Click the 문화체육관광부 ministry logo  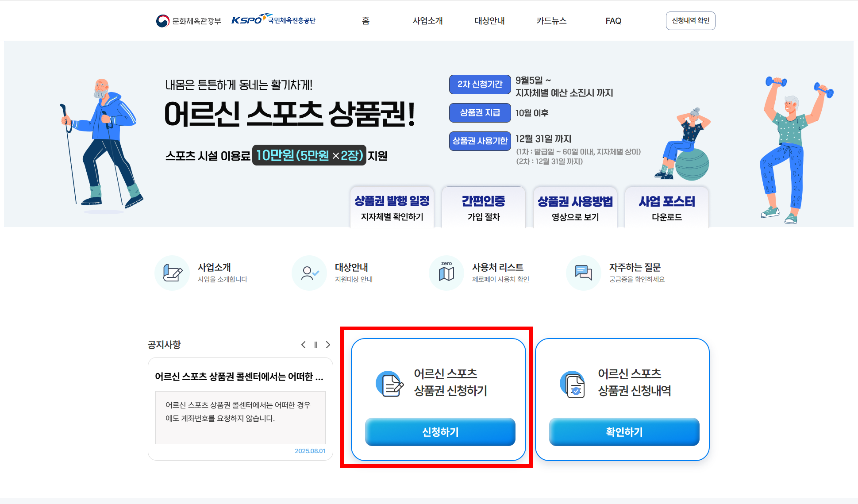pyautogui.click(x=189, y=19)
